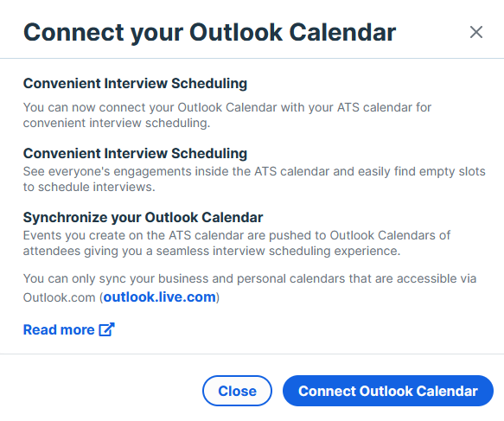Image resolution: width=504 pixels, height=421 pixels.
Task: Click the closing parenthesis after outlook.live.com
Action: tap(218, 297)
